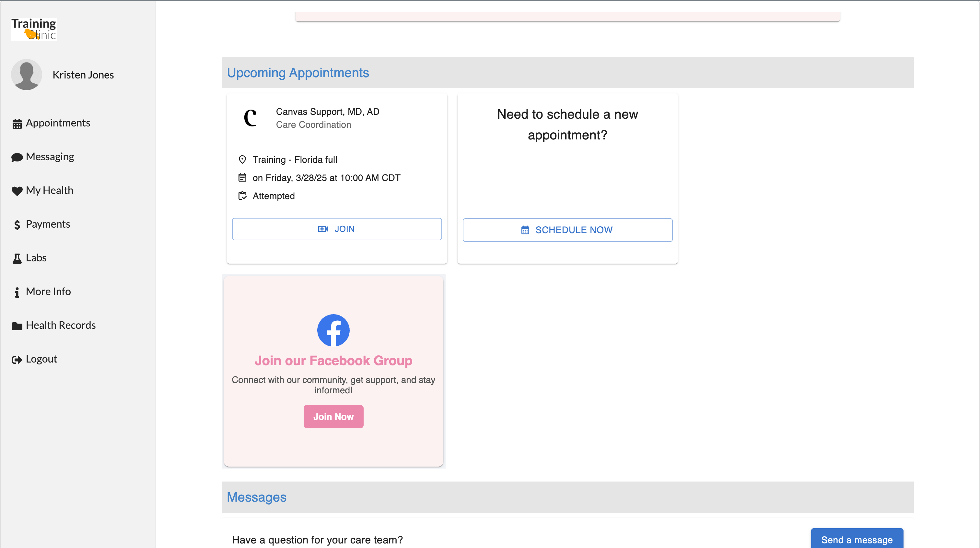Open the Payments page

pyautogui.click(x=48, y=224)
